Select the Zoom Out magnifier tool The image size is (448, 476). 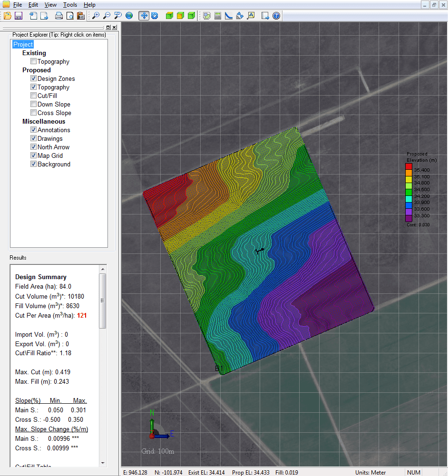click(x=107, y=16)
